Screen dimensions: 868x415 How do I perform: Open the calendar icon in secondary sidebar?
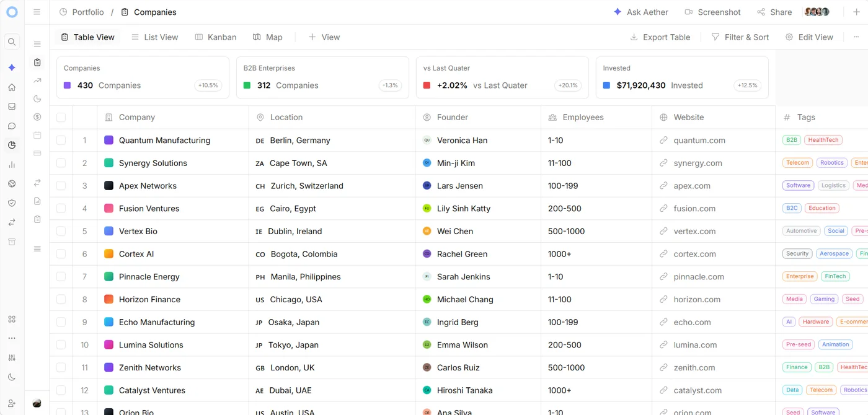(x=37, y=135)
